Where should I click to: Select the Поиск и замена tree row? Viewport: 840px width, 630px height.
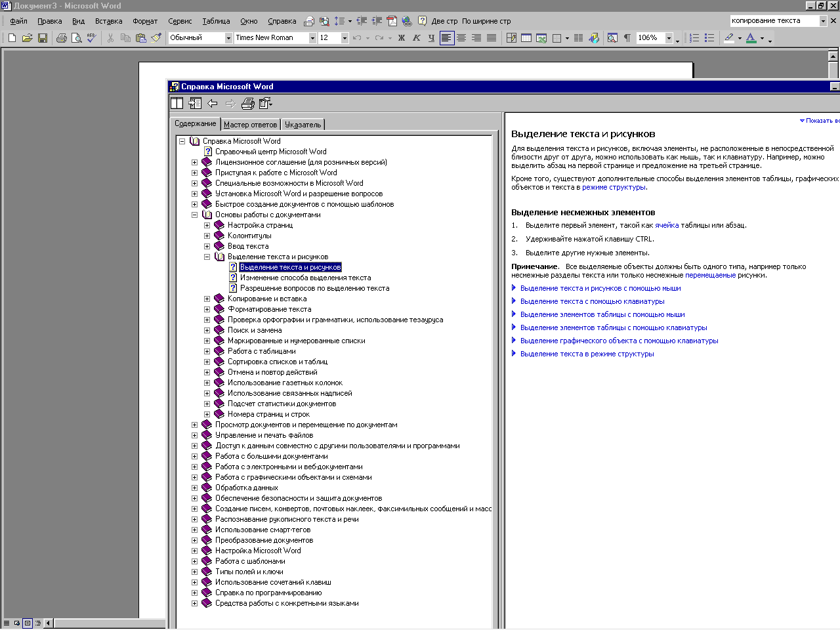pyautogui.click(x=255, y=330)
